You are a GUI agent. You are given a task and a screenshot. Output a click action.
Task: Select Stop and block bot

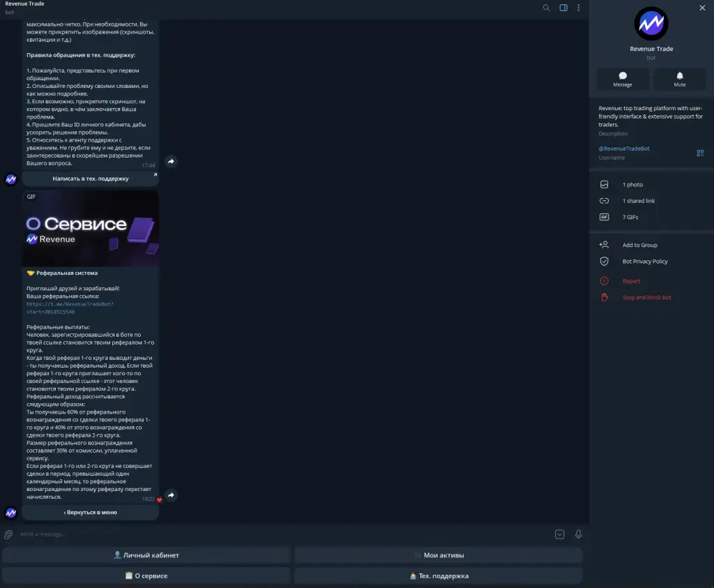point(651,297)
